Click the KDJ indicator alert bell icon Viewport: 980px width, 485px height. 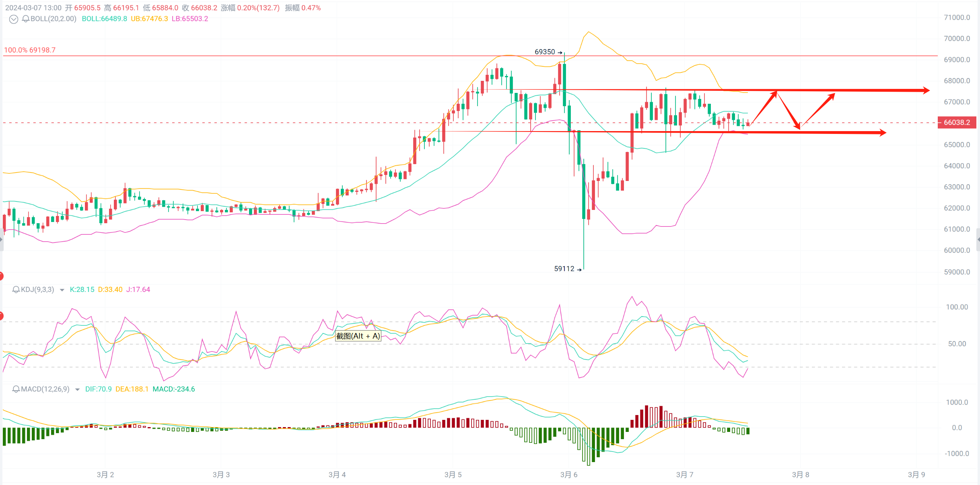click(x=16, y=290)
